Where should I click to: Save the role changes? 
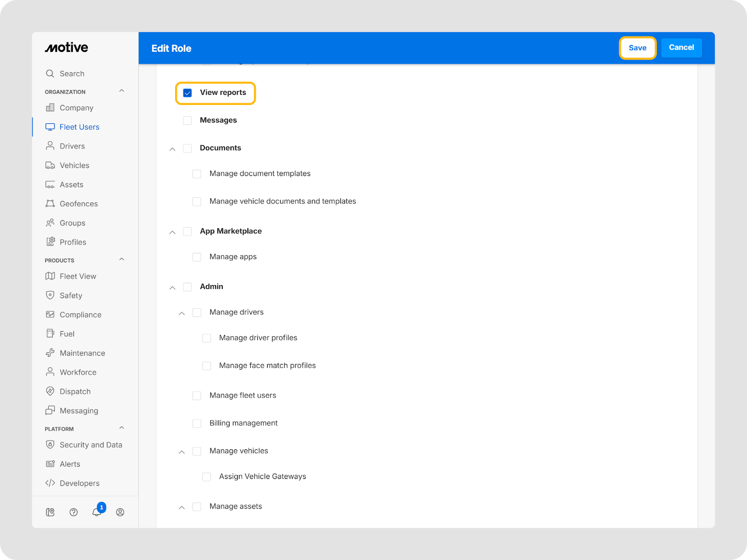pos(637,48)
